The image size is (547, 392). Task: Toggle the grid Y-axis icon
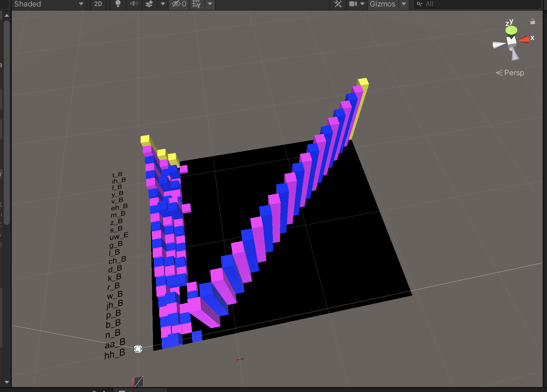click(196, 4)
